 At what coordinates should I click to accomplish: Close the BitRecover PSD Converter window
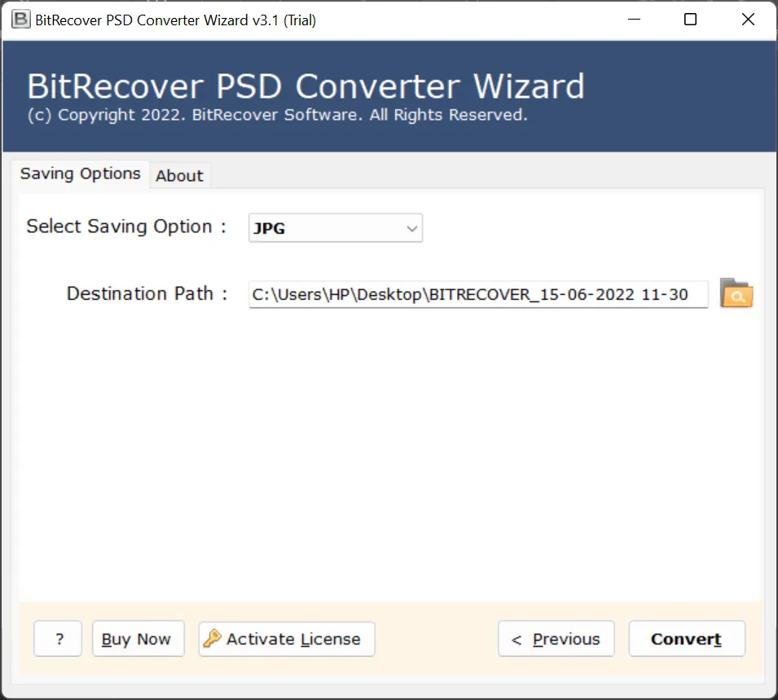click(748, 20)
